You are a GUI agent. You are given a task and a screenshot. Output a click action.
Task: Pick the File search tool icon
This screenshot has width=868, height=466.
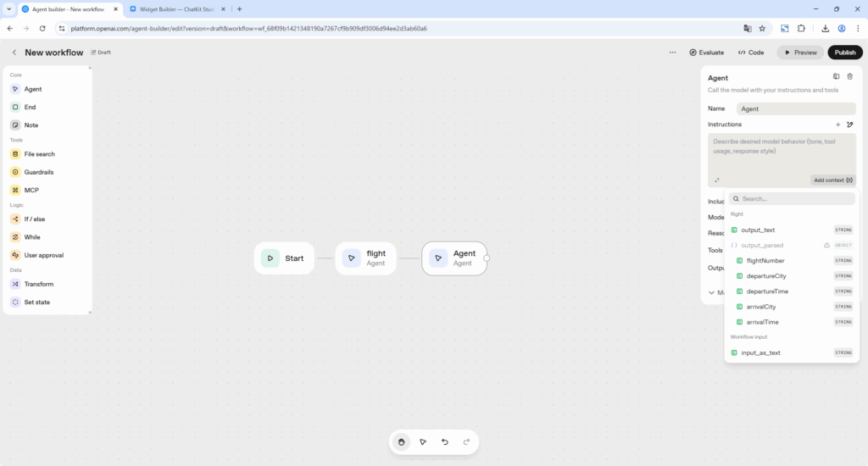[x=15, y=154]
